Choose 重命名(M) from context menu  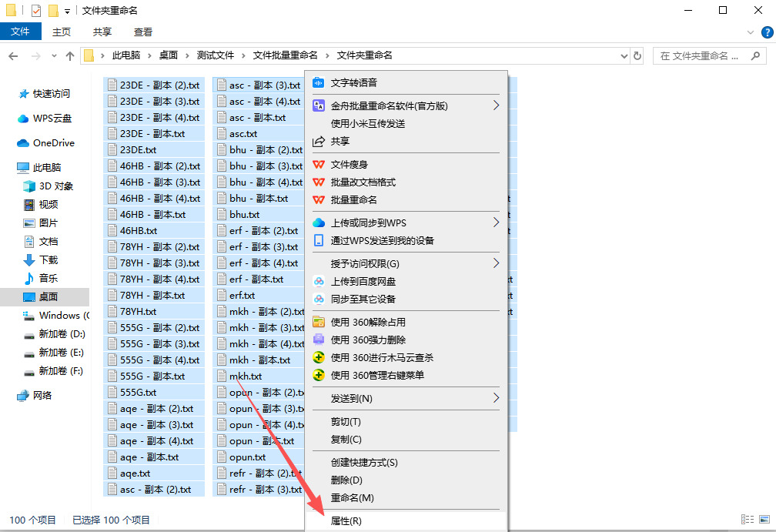click(x=406, y=498)
